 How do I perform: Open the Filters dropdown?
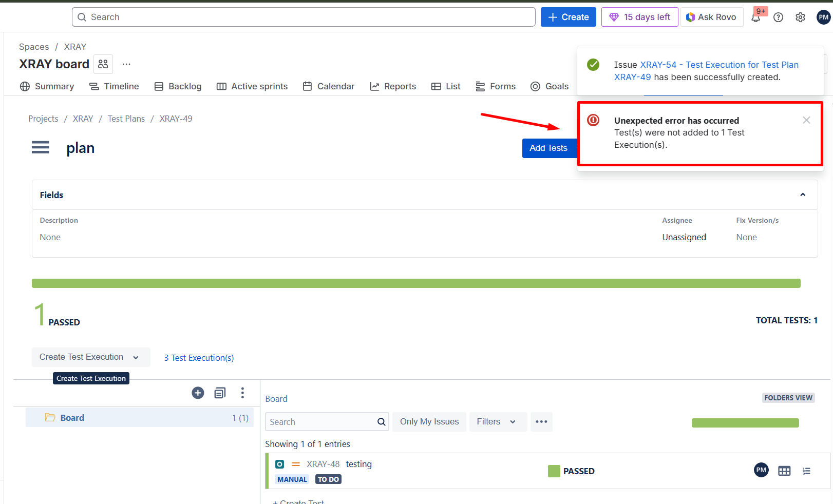(497, 422)
